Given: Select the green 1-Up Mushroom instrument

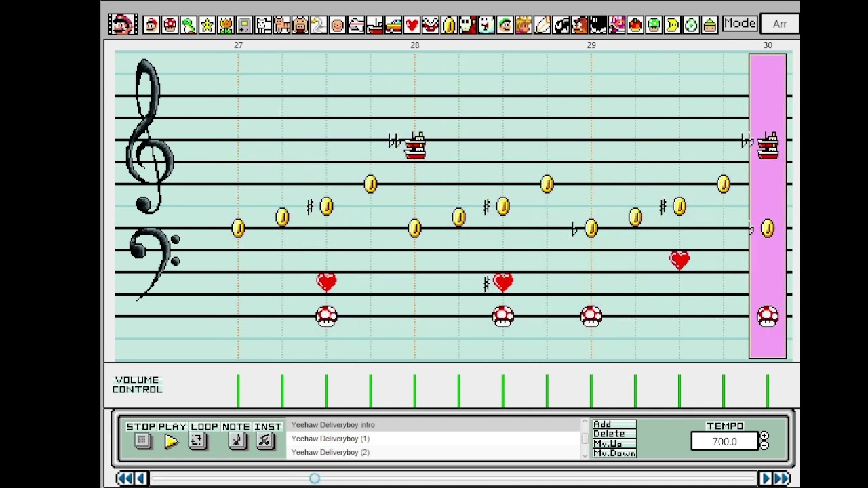Looking at the screenshot, I should pos(654,25).
